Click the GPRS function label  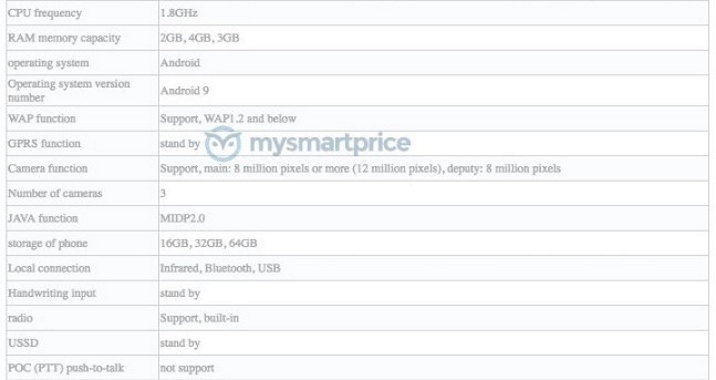(x=44, y=143)
